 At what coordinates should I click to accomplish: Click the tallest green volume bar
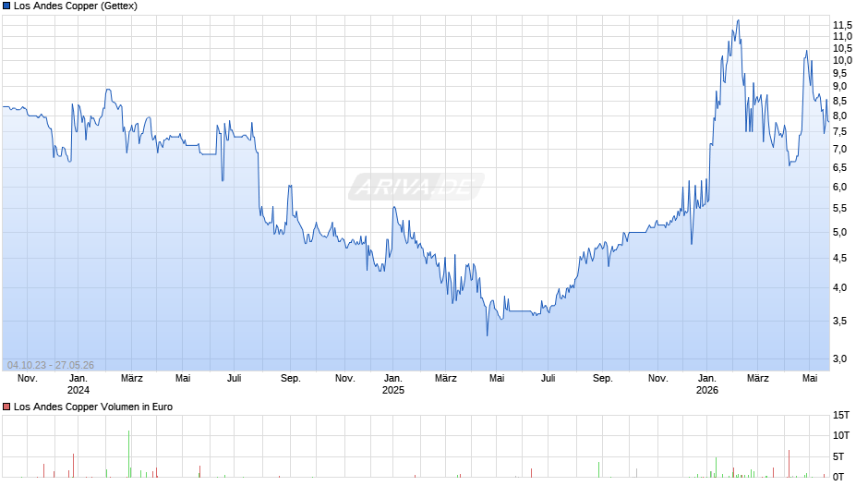click(x=129, y=454)
